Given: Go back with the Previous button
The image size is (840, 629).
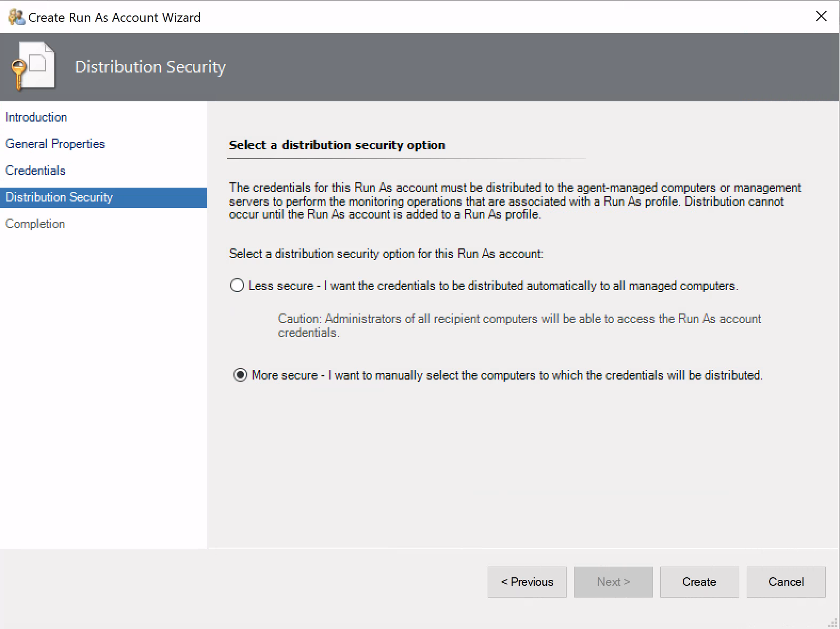Looking at the screenshot, I should coord(527,582).
